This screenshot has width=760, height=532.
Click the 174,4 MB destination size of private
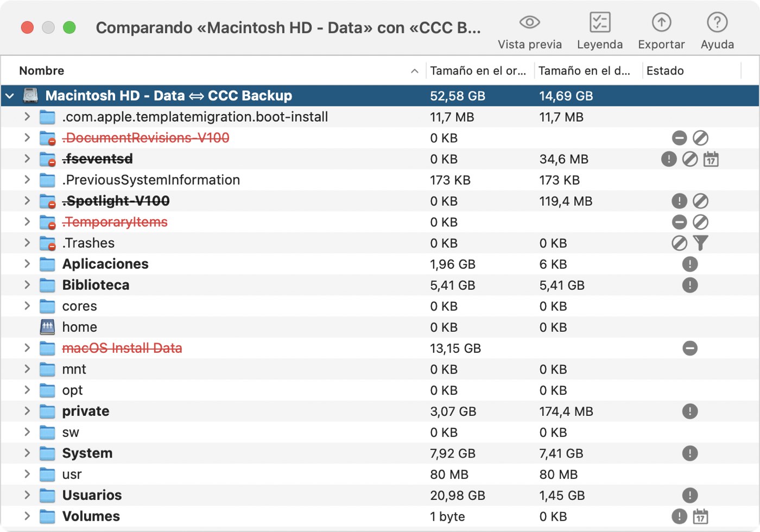coord(566,411)
